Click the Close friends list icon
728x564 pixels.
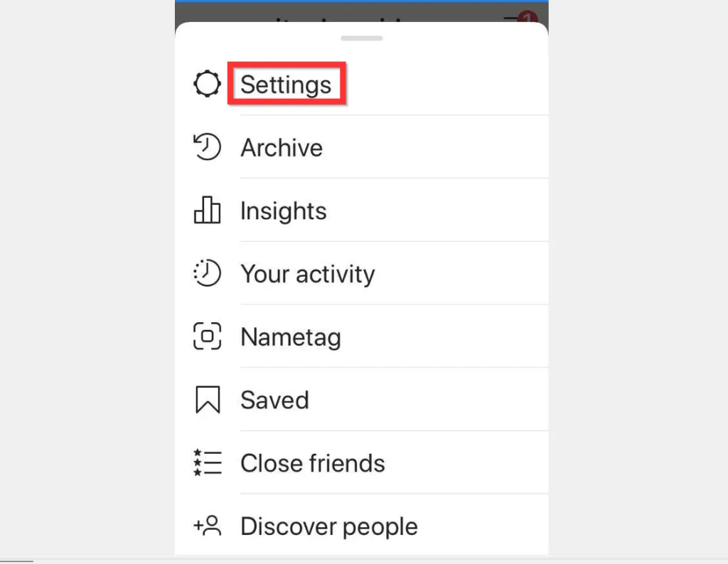coord(207,463)
